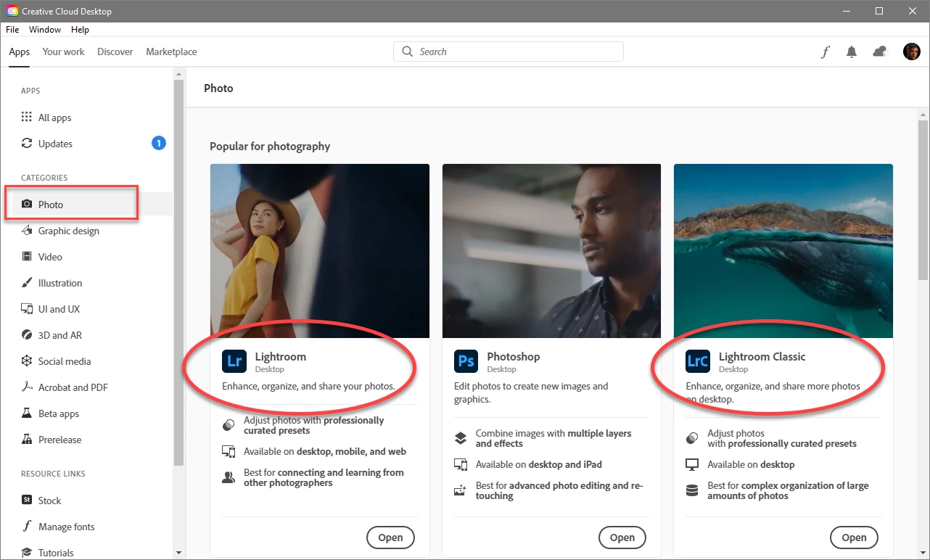Switch to the Marketplace tab
This screenshot has width=930, height=560.
[171, 52]
